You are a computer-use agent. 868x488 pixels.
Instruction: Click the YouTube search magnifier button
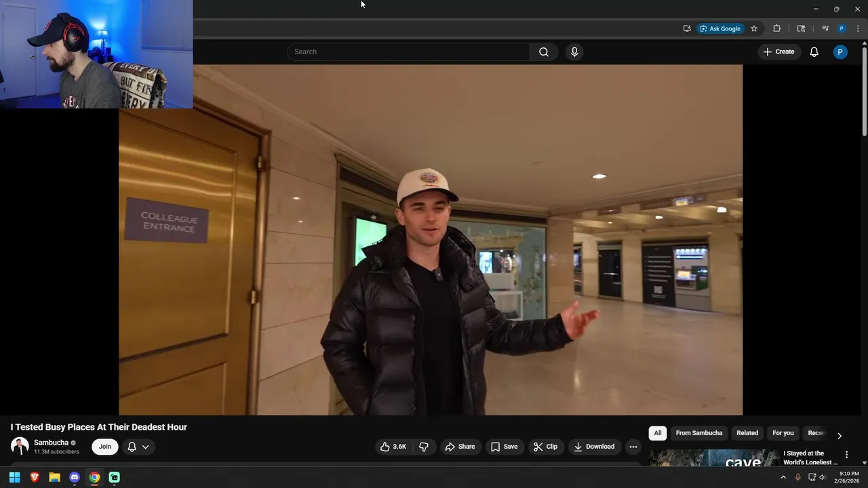(x=543, y=52)
